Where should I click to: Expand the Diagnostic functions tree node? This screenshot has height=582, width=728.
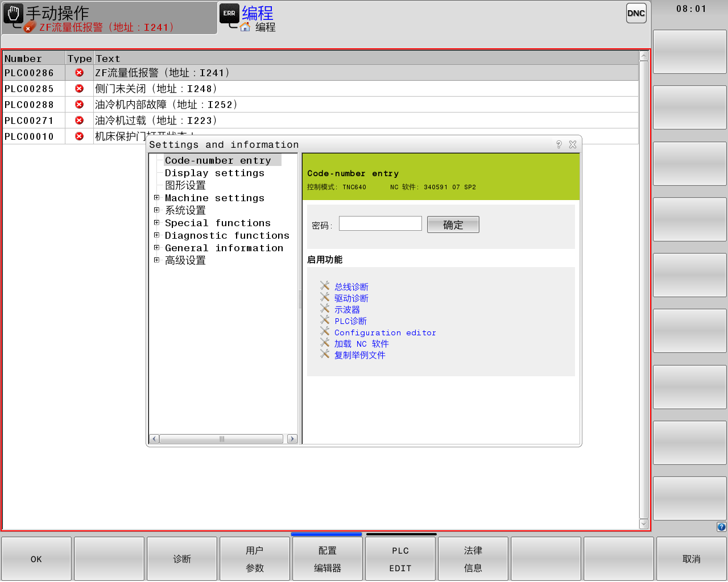(x=157, y=235)
